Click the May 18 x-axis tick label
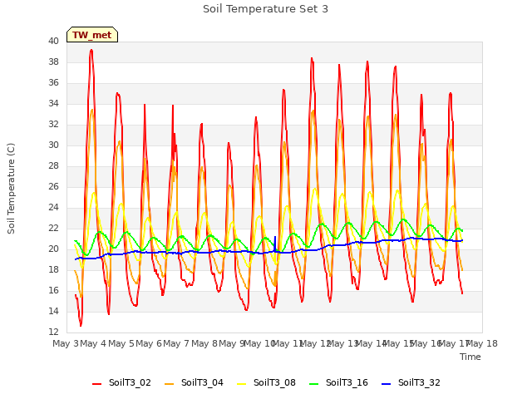The image size is (532, 399). tap(482, 343)
